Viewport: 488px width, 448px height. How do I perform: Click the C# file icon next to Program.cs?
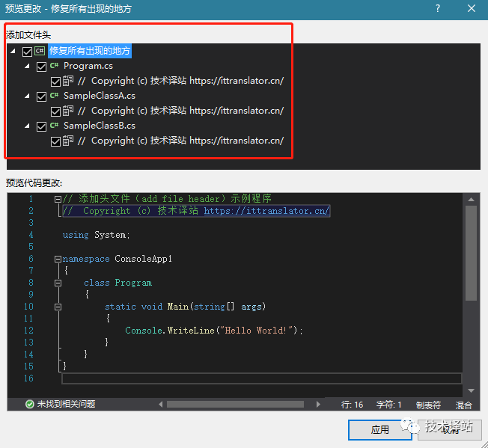tap(54, 65)
